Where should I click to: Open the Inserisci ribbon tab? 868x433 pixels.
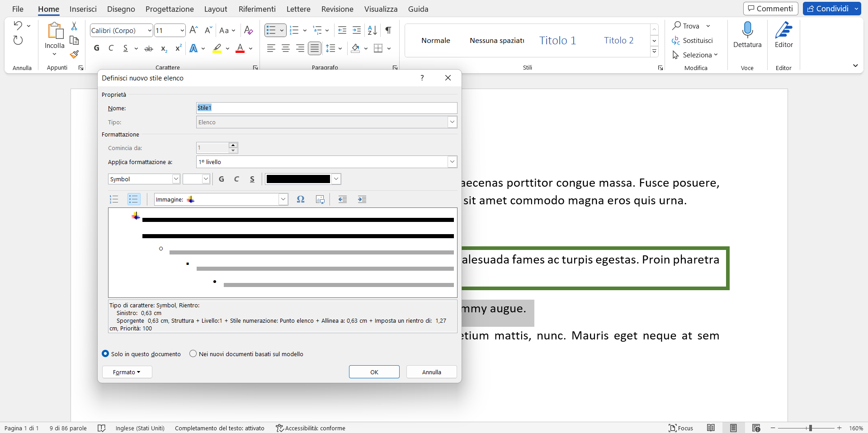(83, 9)
